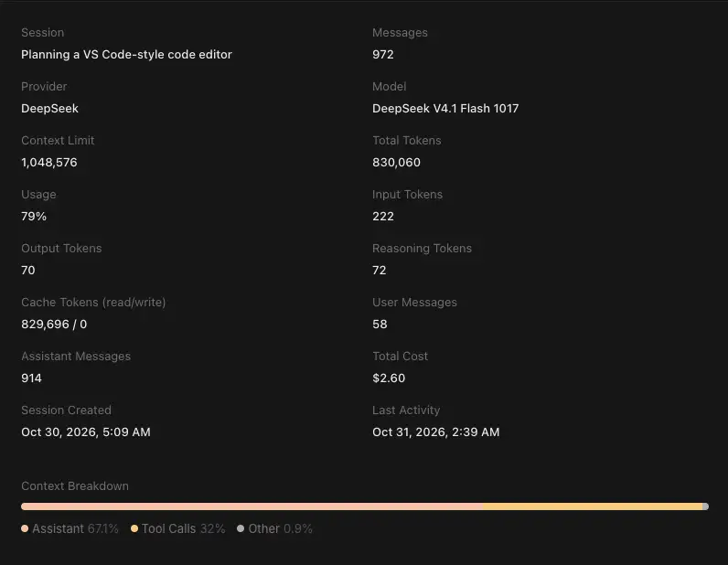Select the User Messages value 58
Image resolution: width=728 pixels, height=565 pixels.
[x=380, y=324]
